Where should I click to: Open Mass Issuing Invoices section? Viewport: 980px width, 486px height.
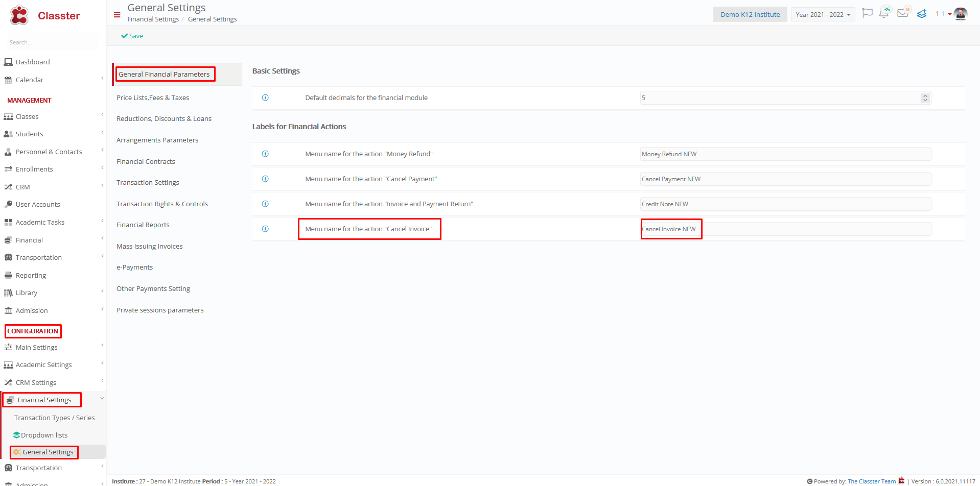tap(150, 246)
